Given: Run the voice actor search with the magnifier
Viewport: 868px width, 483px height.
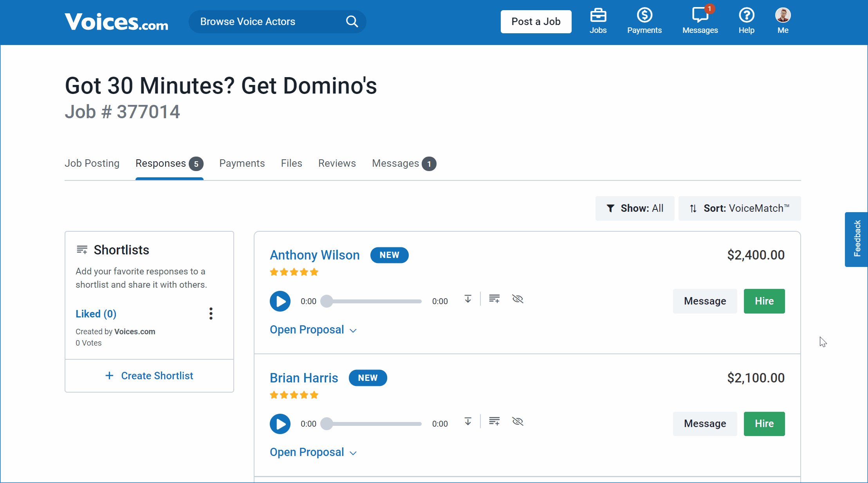Looking at the screenshot, I should (351, 22).
